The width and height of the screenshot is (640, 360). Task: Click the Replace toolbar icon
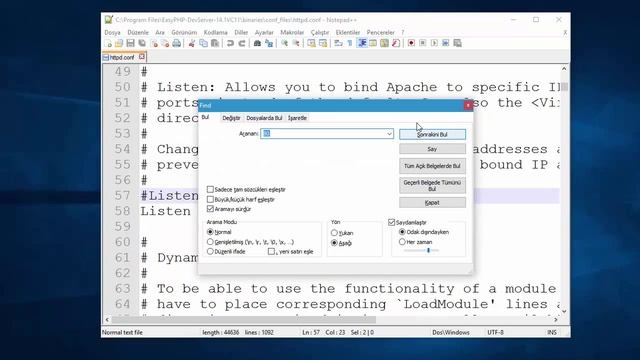(269, 43)
